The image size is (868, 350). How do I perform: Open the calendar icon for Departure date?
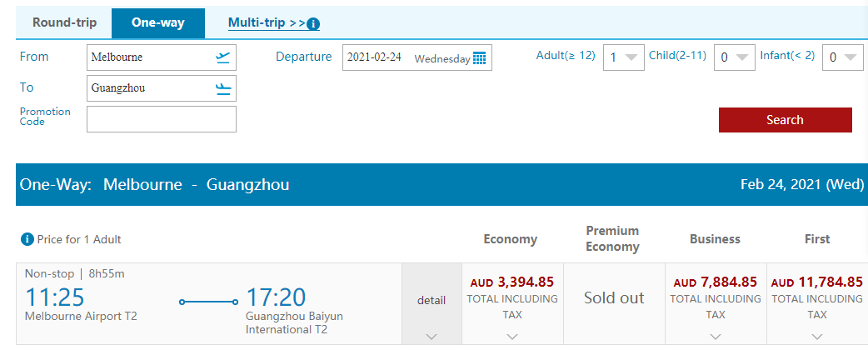pos(479,58)
